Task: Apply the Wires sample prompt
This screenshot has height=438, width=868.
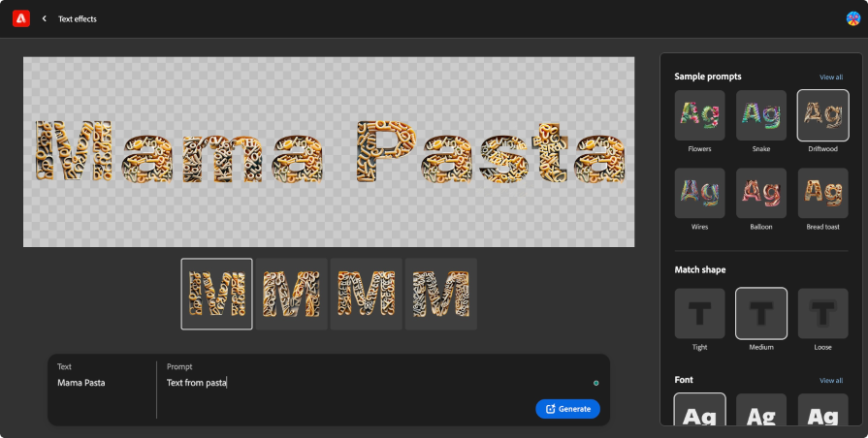Action: click(x=699, y=193)
